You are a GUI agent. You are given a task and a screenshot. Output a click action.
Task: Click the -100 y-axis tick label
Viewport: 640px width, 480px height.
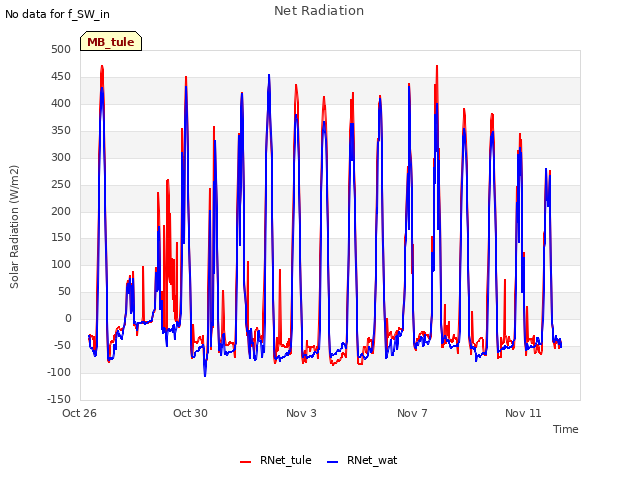pos(59,372)
